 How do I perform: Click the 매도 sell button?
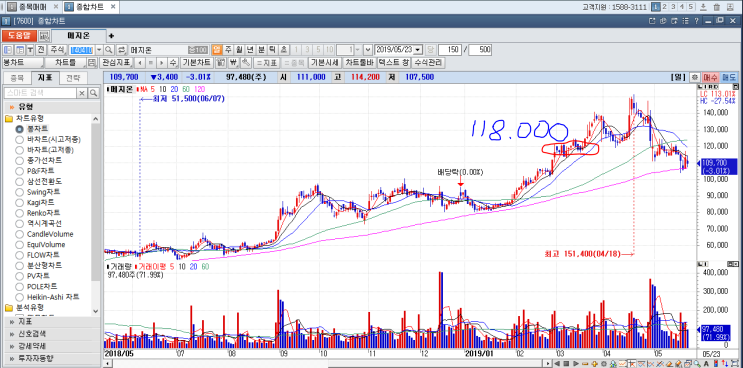point(729,77)
